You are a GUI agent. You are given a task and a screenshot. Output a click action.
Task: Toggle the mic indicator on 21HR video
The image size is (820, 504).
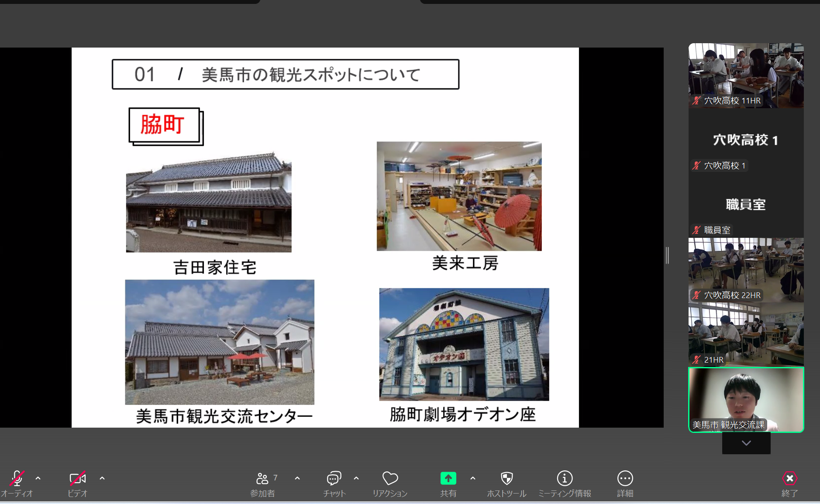tap(696, 359)
